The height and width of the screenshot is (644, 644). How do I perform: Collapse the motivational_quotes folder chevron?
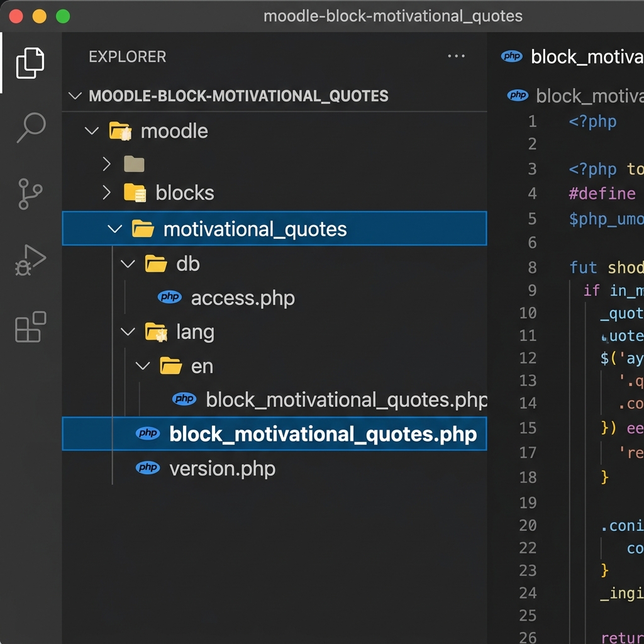[114, 228]
